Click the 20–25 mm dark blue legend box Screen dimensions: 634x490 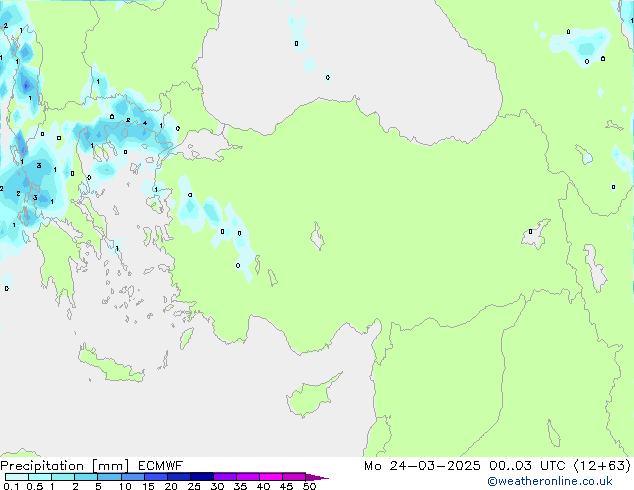(179, 477)
